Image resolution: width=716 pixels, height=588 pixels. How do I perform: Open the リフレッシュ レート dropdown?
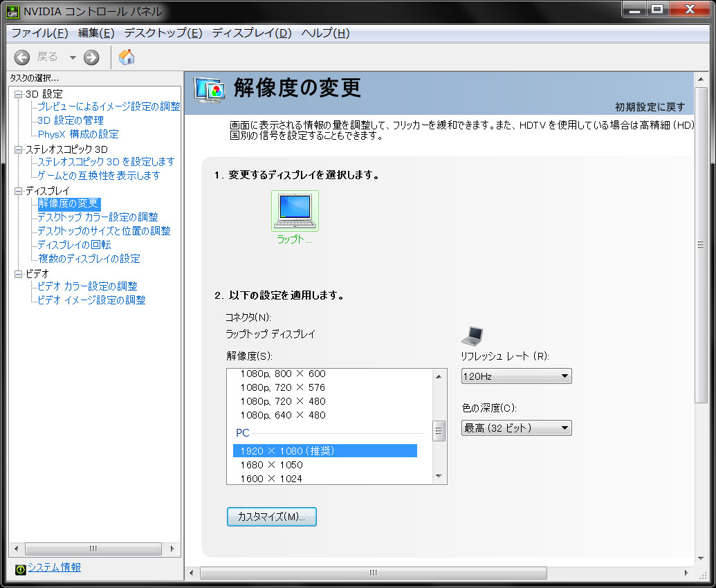click(x=516, y=376)
